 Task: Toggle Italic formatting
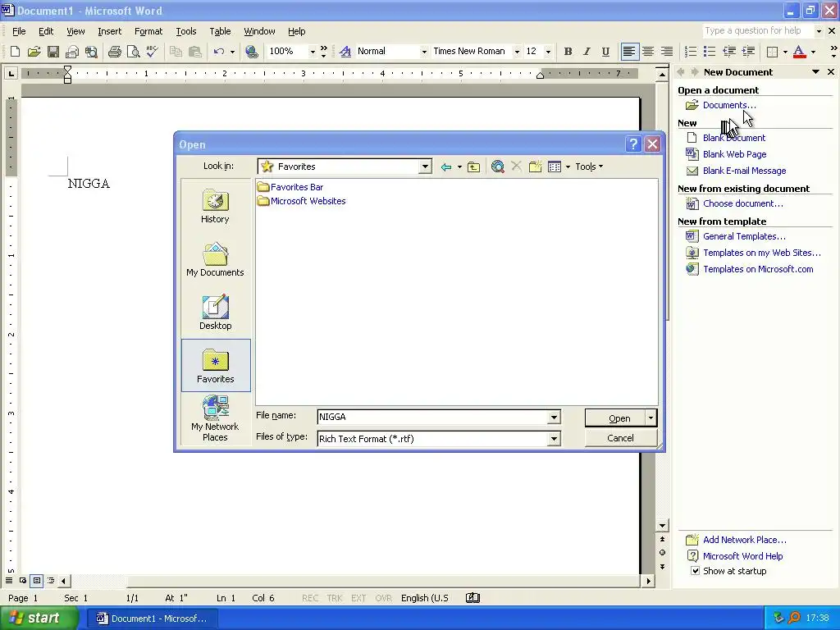click(x=587, y=52)
